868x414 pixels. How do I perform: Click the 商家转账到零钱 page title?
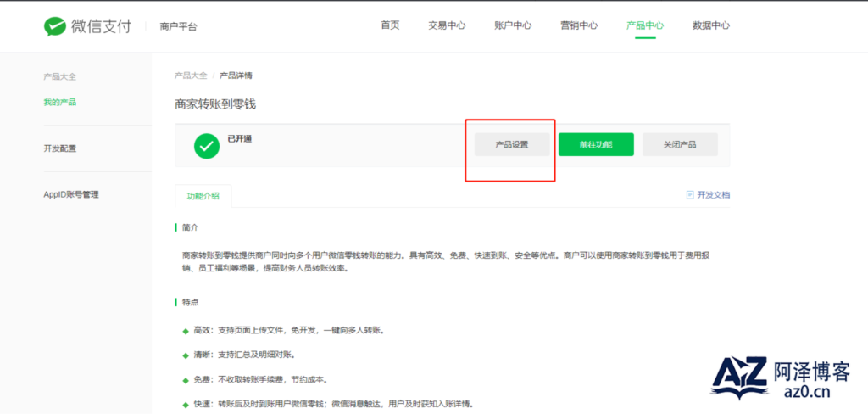(215, 103)
